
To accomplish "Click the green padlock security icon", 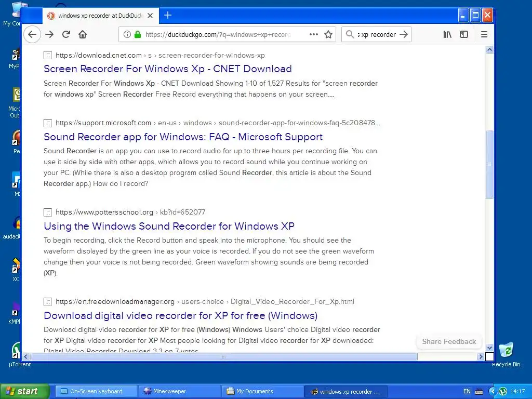I will coord(137,34).
